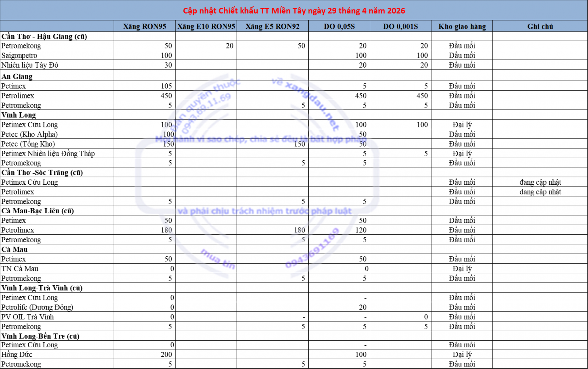588x369 pixels.
Task: Click the DO 0,001S column header
Action: pos(400,26)
